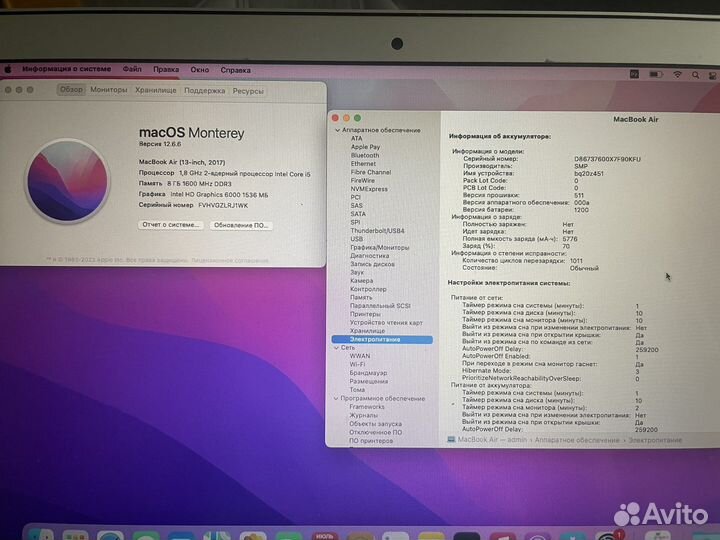Collapse the Программное обеспечение section
The width and height of the screenshot is (720, 540).
click(336, 399)
